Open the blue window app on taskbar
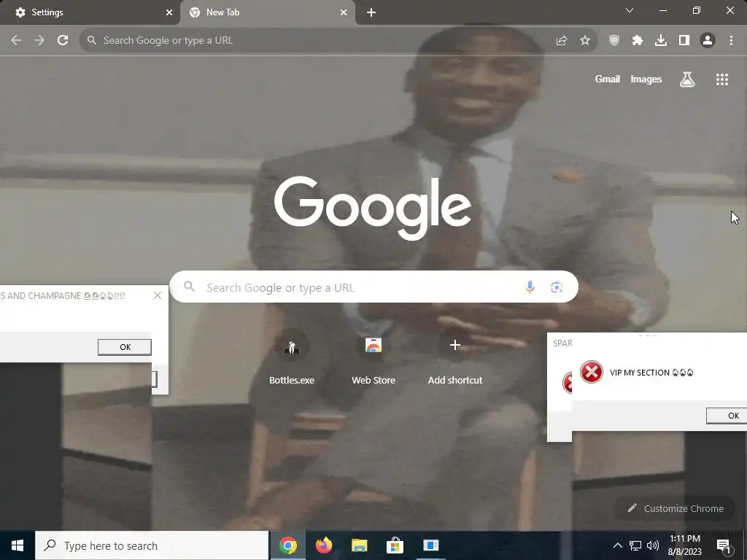Image resolution: width=747 pixels, height=560 pixels. 430,545
